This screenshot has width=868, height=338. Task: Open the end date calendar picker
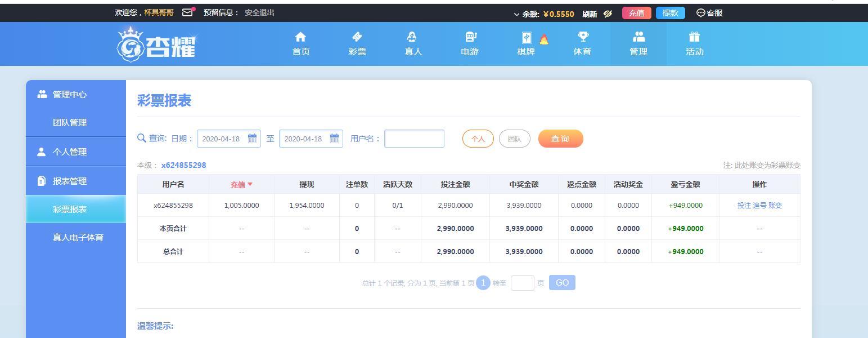tap(334, 138)
